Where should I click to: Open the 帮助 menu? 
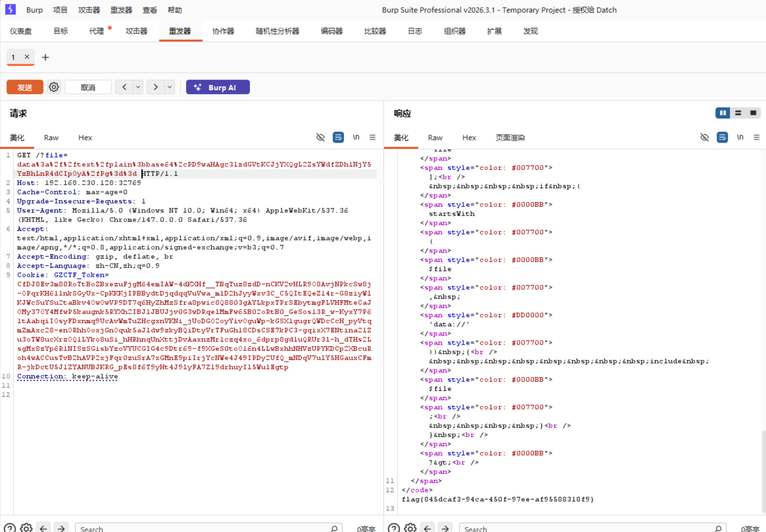[x=175, y=10]
